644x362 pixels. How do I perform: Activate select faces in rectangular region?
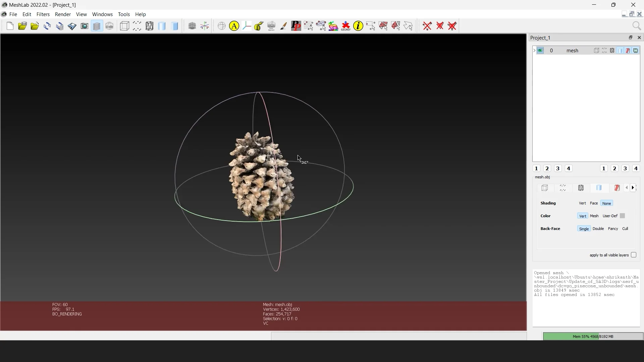(383, 26)
